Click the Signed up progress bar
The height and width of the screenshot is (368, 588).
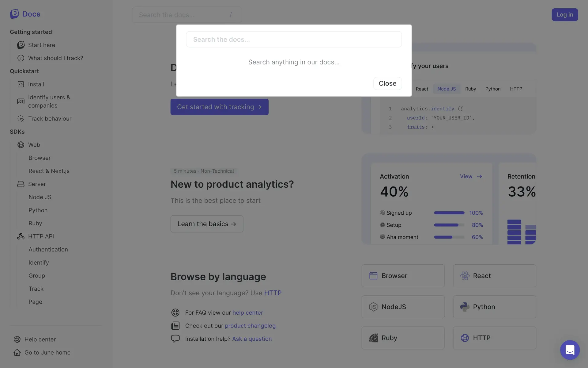point(449,213)
